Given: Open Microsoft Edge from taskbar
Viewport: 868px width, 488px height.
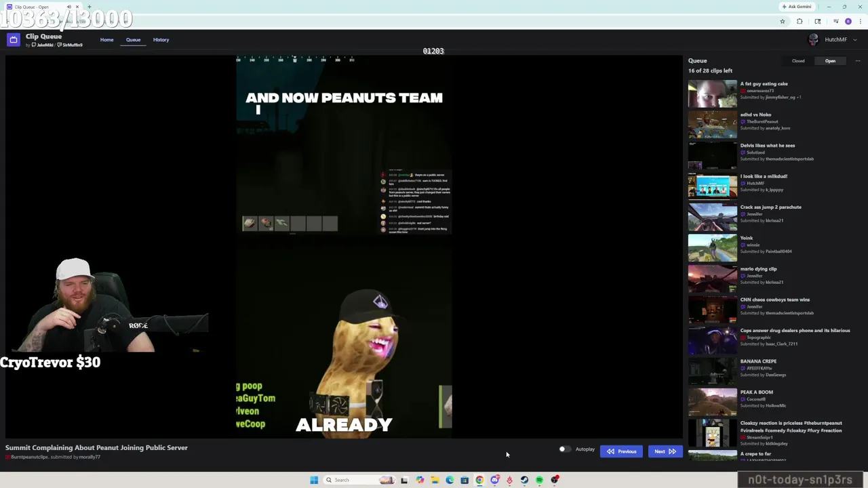Looking at the screenshot, I should (450, 480).
